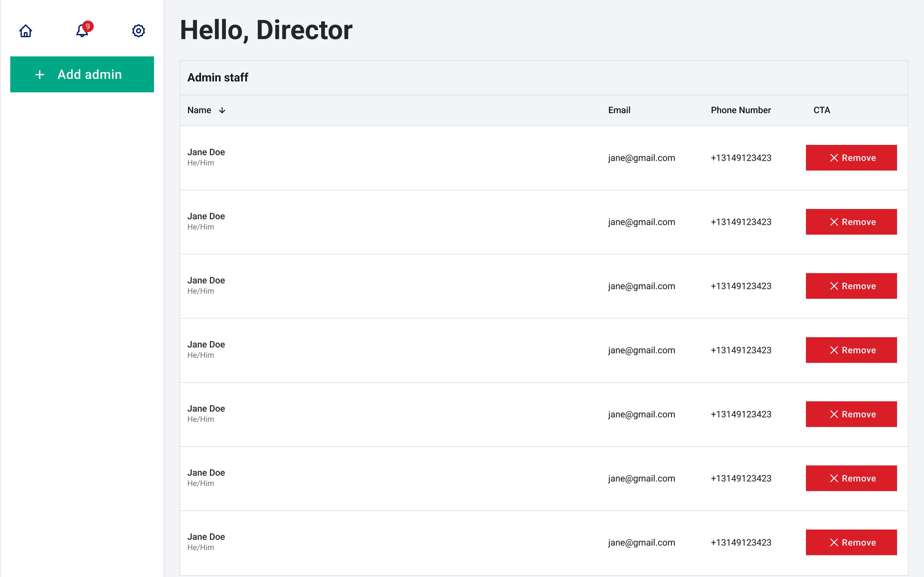Viewport: 924px width, 577px height.
Task: Click the X icon in first Remove button
Action: 834,158
